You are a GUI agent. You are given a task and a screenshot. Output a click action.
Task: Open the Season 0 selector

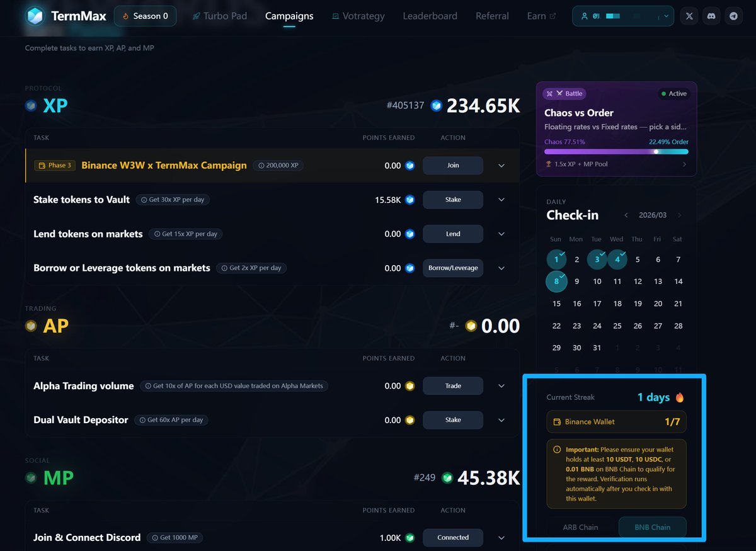pyautogui.click(x=146, y=16)
